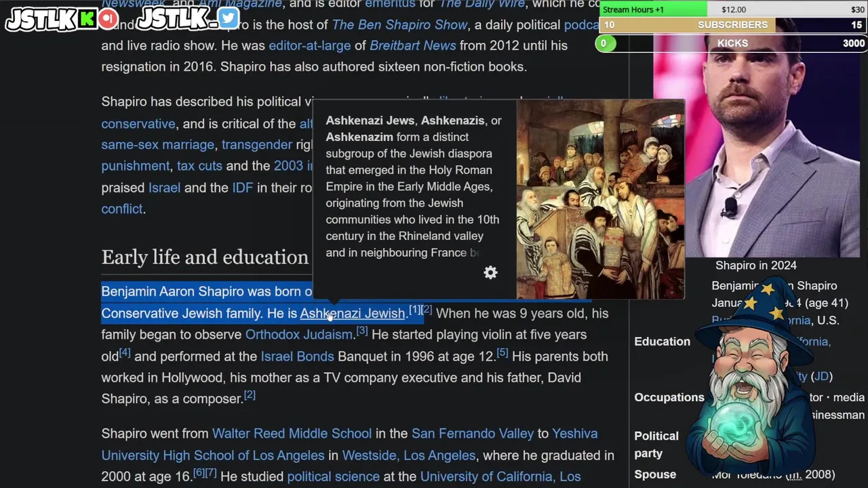Click citation reference [3]
Image resolution: width=868 pixels, height=488 pixels.
pyautogui.click(x=362, y=331)
